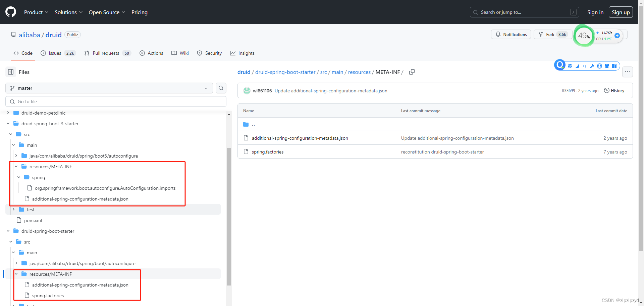Click the Sign in link
This screenshot has height=306, width=644.
[595, 12]
